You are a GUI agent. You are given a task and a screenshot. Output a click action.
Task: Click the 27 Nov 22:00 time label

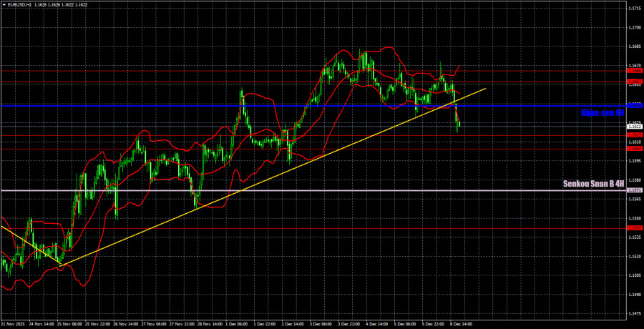coord(182,324)
